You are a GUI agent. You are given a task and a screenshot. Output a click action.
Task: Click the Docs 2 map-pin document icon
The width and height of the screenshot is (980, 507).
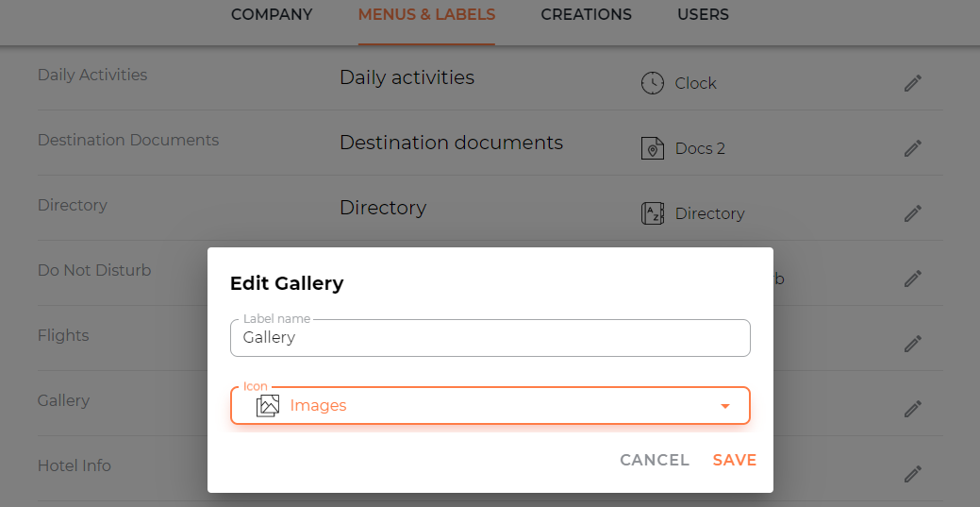pyautogui.click(x=653, y=148)
